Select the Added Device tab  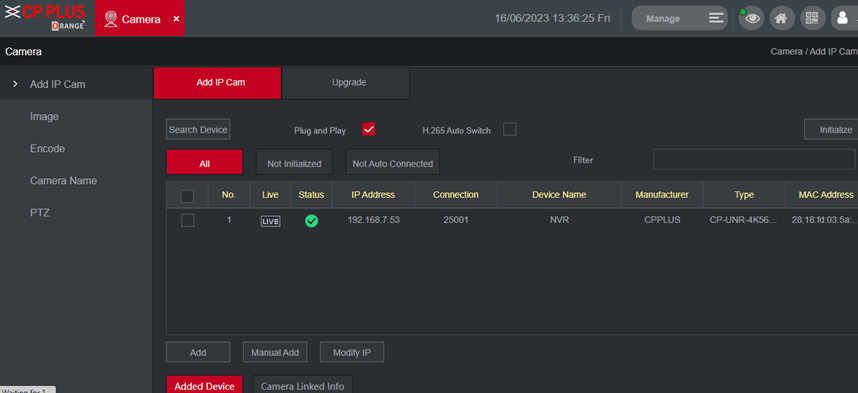[204, 385]
